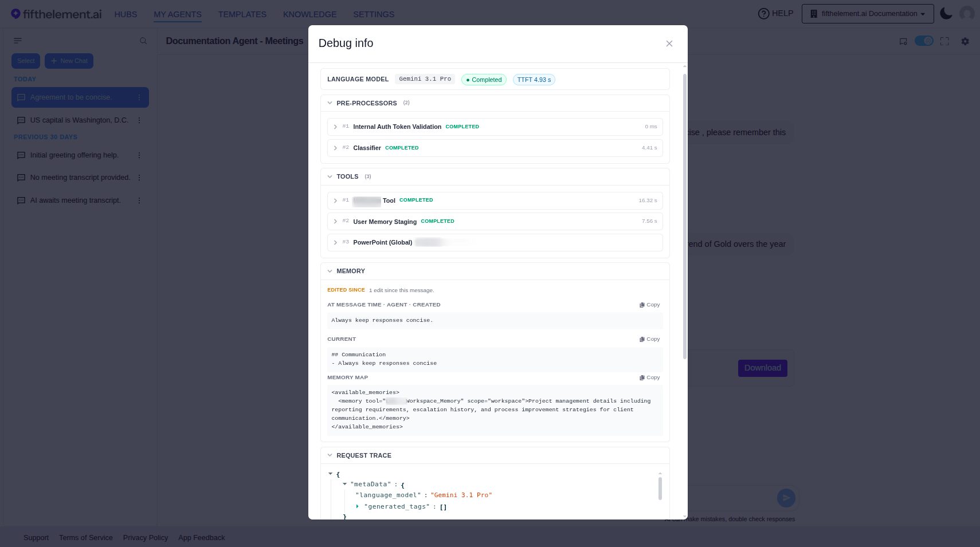Click the Download button
The height and width of the screenshot is (547, 980).
pos(763,368)
